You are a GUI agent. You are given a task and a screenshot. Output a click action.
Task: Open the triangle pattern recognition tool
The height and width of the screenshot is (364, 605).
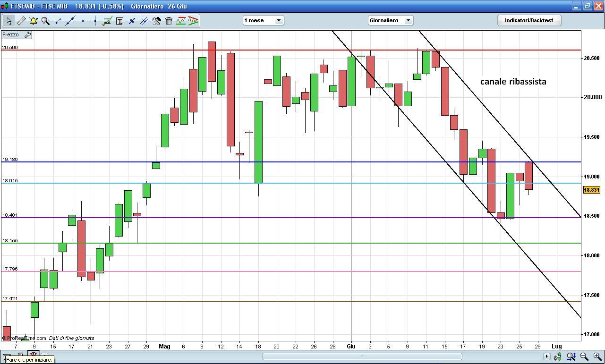tap(193, 21)
